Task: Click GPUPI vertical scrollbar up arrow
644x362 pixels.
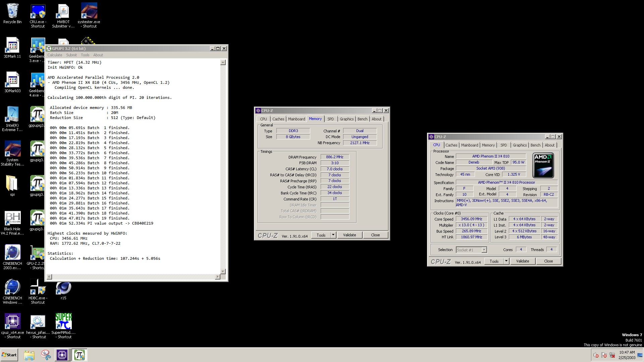Action: pyautogui.click(x=223, y=62)
